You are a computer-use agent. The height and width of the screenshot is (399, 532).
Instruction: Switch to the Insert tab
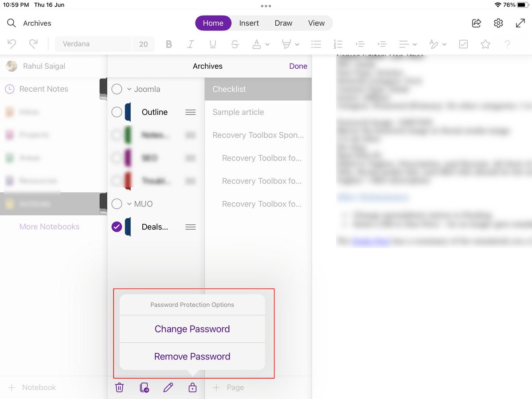pyautogui.click(x=249, y=23)
